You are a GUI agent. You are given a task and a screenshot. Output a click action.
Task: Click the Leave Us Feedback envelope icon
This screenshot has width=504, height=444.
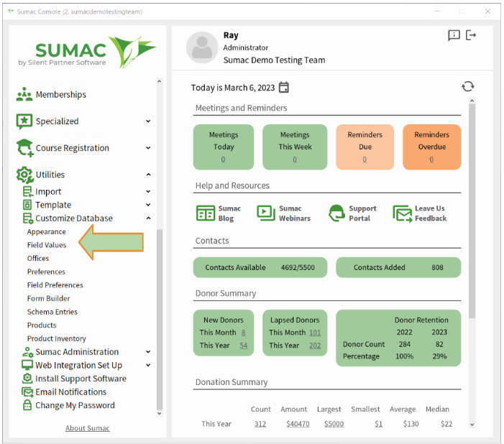[403, 213]
